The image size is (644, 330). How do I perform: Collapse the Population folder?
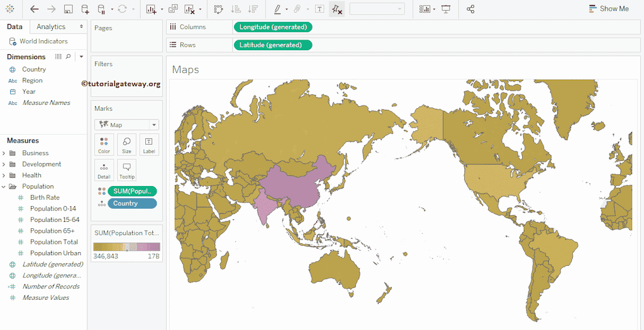click(3, 186)
